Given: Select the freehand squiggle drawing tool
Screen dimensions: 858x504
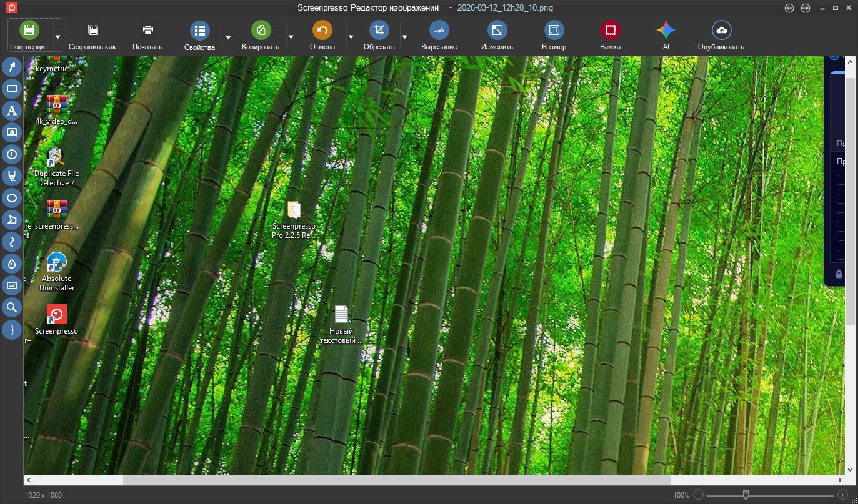Looking at the screenshot, I should click(12, 242).
